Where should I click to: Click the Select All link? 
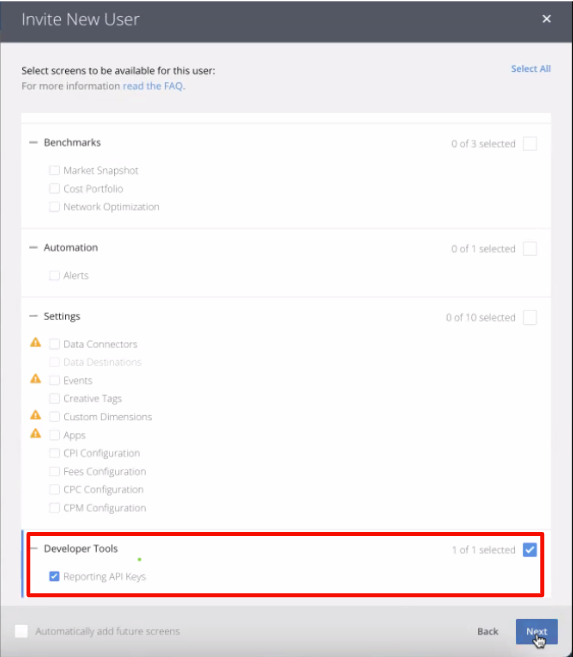(x=531, y=69)
